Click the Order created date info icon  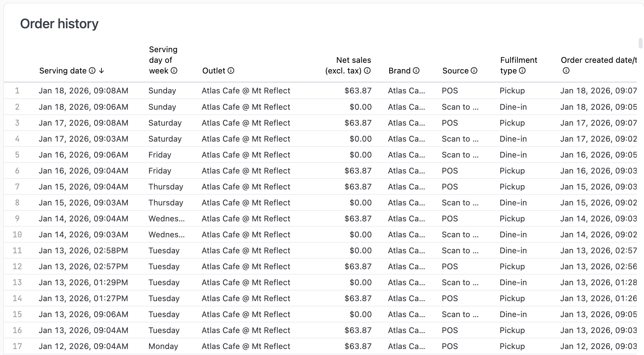pyautogui.click(x=565, y=70)
